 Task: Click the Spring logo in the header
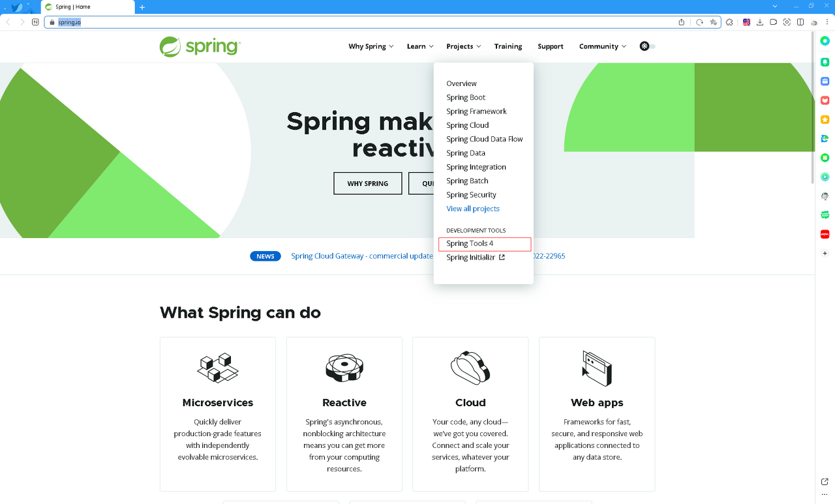[x=200, y=47]
